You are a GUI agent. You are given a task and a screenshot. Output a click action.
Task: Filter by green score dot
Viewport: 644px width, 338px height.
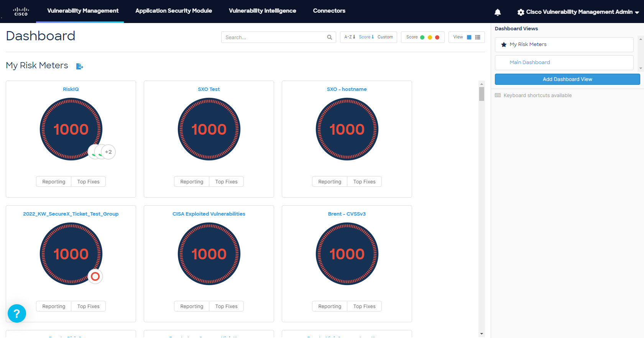coord(422,37)
